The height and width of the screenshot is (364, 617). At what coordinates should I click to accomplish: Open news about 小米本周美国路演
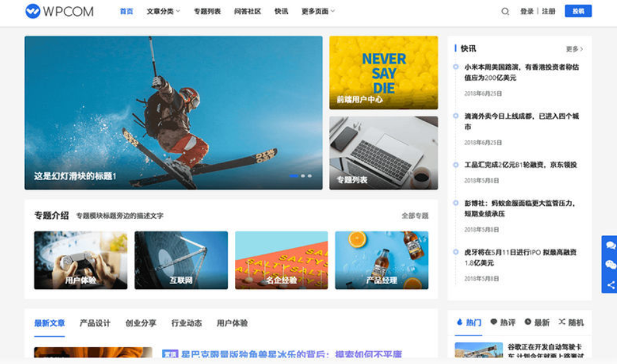[x=521, y=72]
